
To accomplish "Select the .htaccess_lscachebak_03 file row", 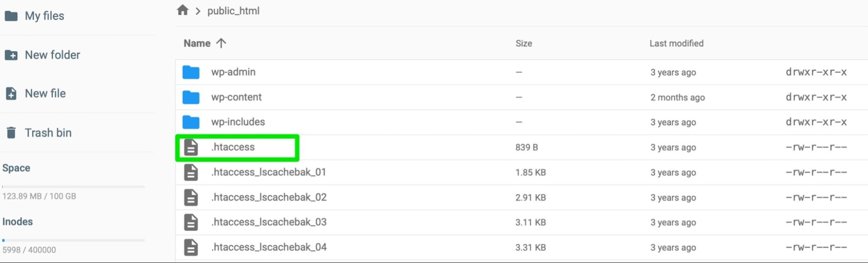I will pos(434,222).
